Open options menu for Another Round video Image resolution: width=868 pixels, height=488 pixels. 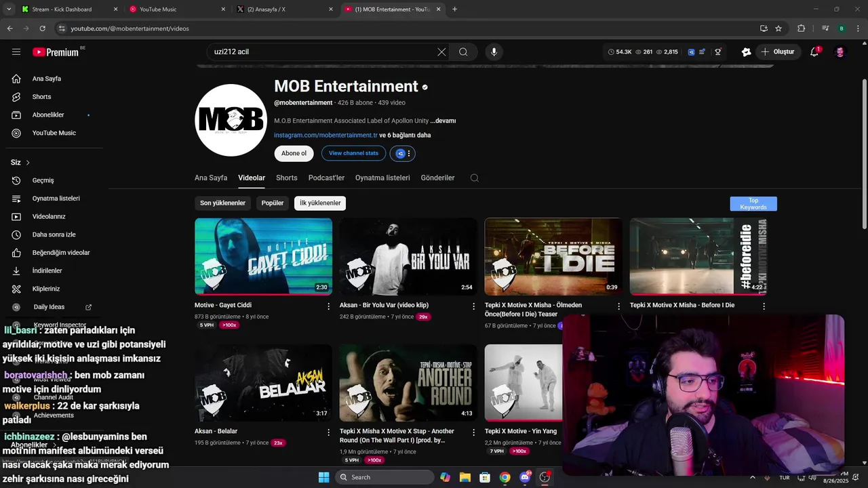474,432
